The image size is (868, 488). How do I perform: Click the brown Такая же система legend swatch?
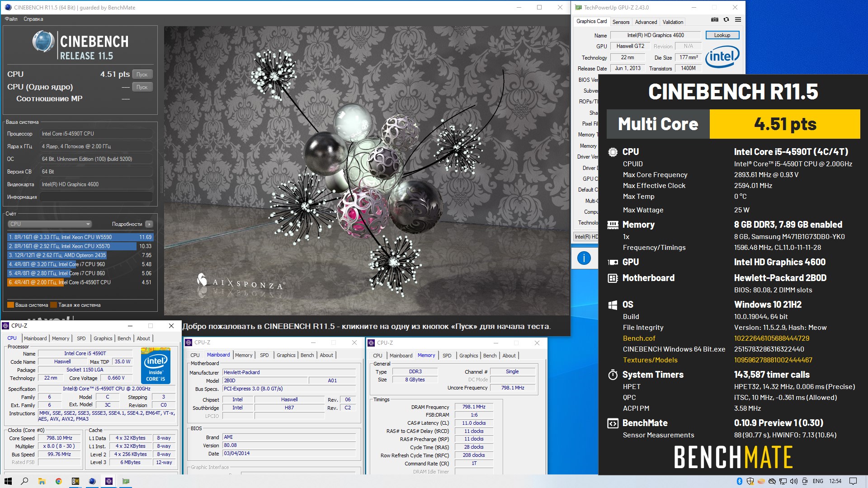tap(53, 305)
